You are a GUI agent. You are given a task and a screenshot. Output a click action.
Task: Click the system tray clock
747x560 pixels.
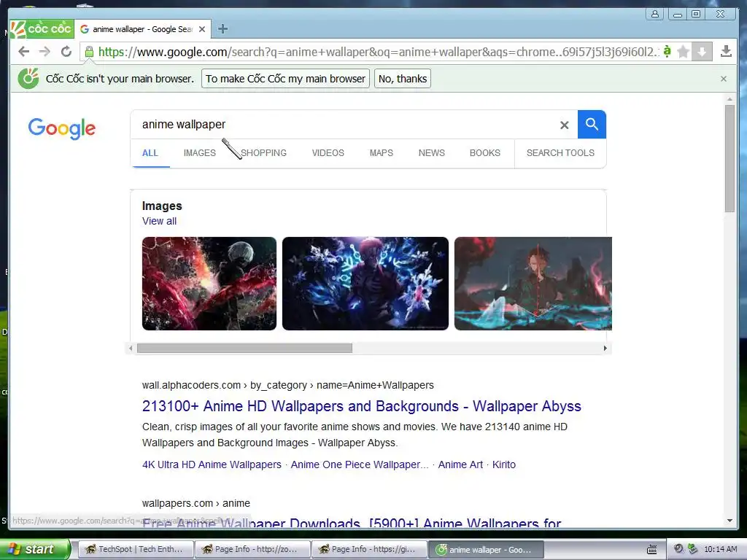pos(720,549)
